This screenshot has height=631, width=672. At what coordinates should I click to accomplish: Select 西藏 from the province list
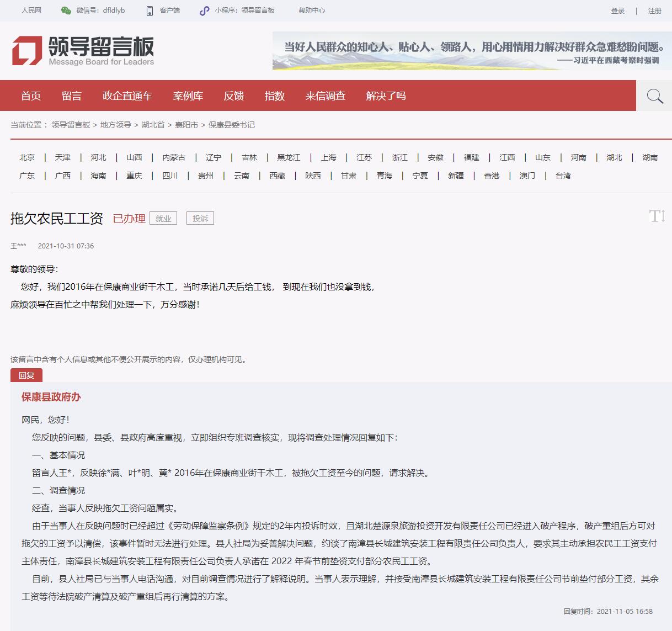(x=277, y=176)
